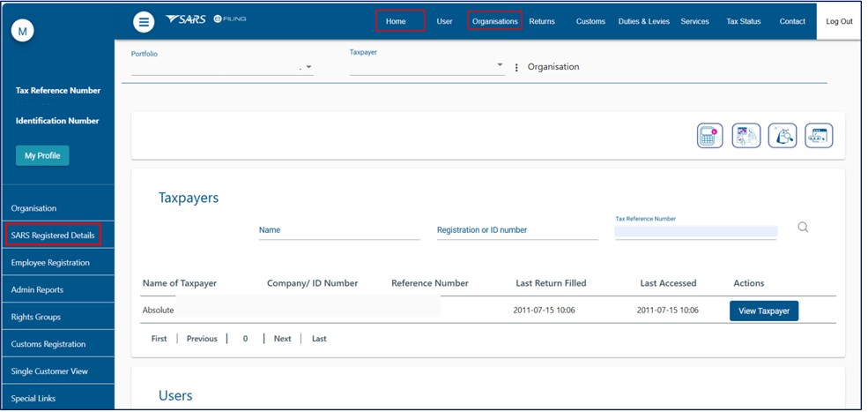
Task: Click the SARS eFiling logo
Action: pyautogui.click(x=205, y=19)
